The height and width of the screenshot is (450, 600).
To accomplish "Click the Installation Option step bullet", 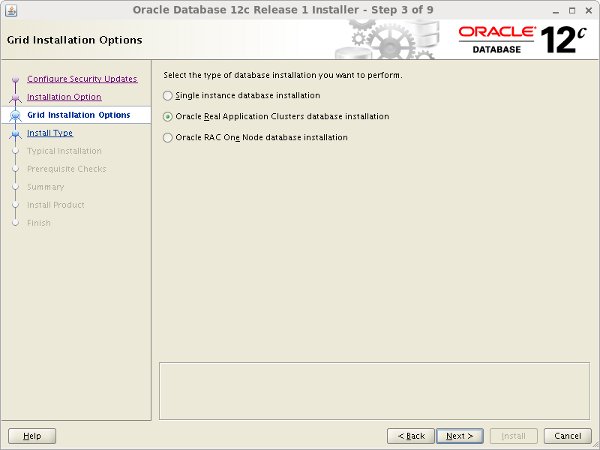I will 15,98.
